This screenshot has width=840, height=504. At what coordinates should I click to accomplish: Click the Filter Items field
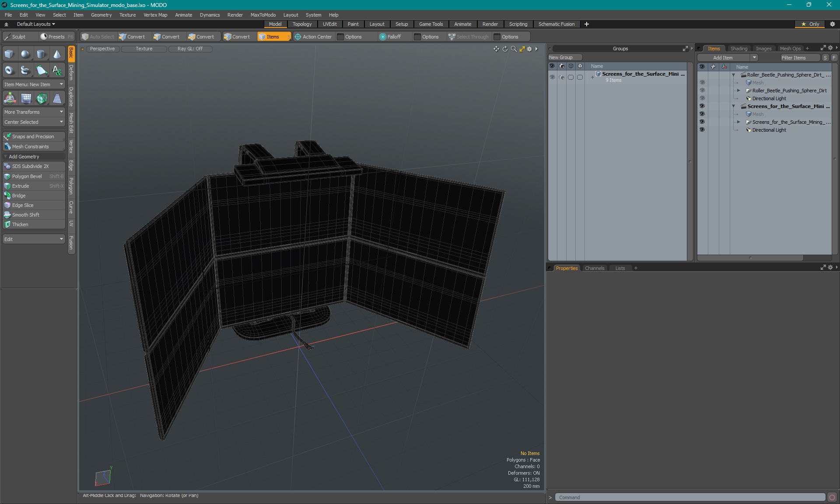coord(799,58)
